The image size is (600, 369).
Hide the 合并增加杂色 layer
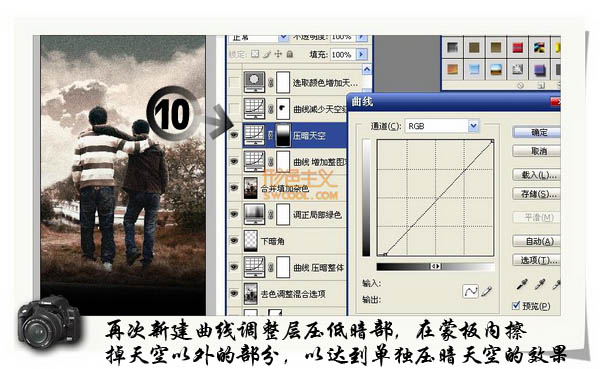[x=234, y=188]
